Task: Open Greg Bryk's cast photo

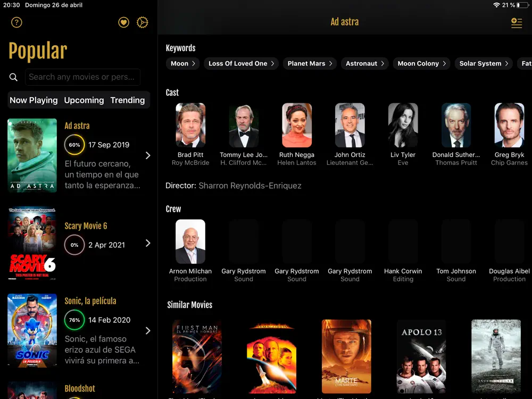Action: tap(509, 125)
